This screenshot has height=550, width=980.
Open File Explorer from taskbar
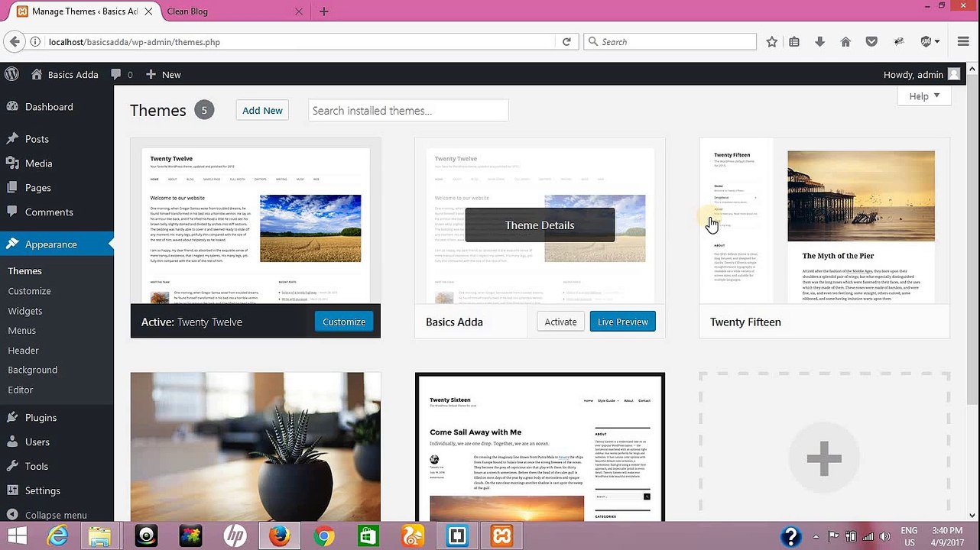(100, 536)
